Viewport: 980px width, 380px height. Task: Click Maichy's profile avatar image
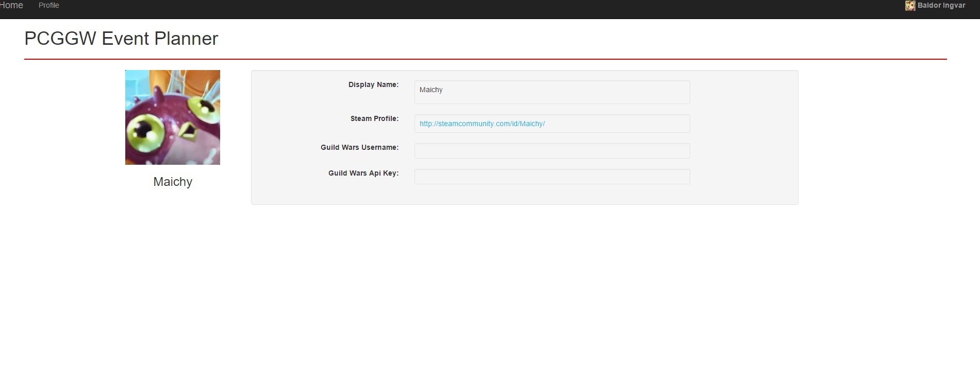click(173, 117)
